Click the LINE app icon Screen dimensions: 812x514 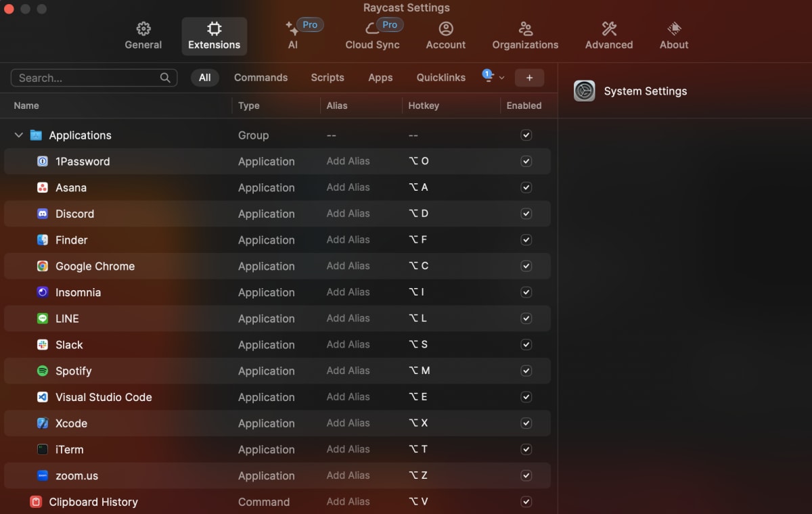click(43, 319)
